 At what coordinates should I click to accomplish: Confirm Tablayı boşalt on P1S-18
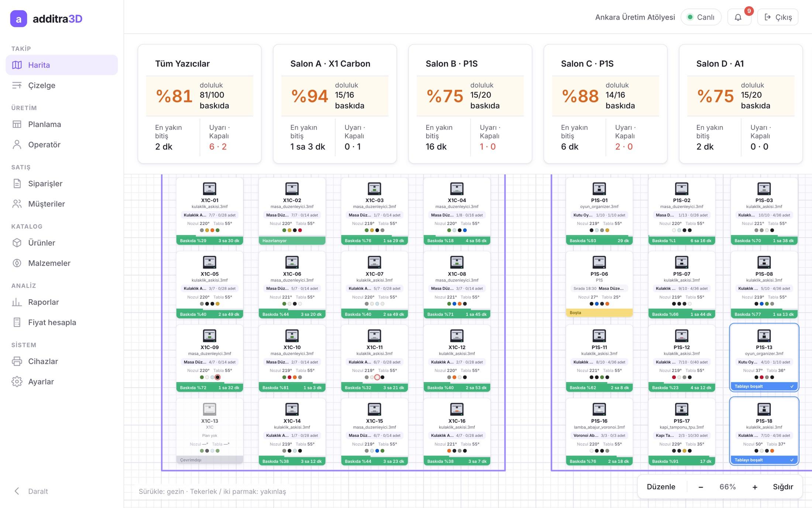pos(764,460)
